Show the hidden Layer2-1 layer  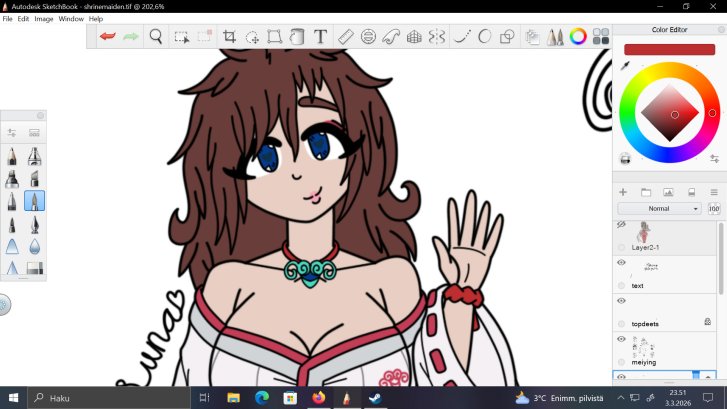pyautogui.click(x=621, y=226)
